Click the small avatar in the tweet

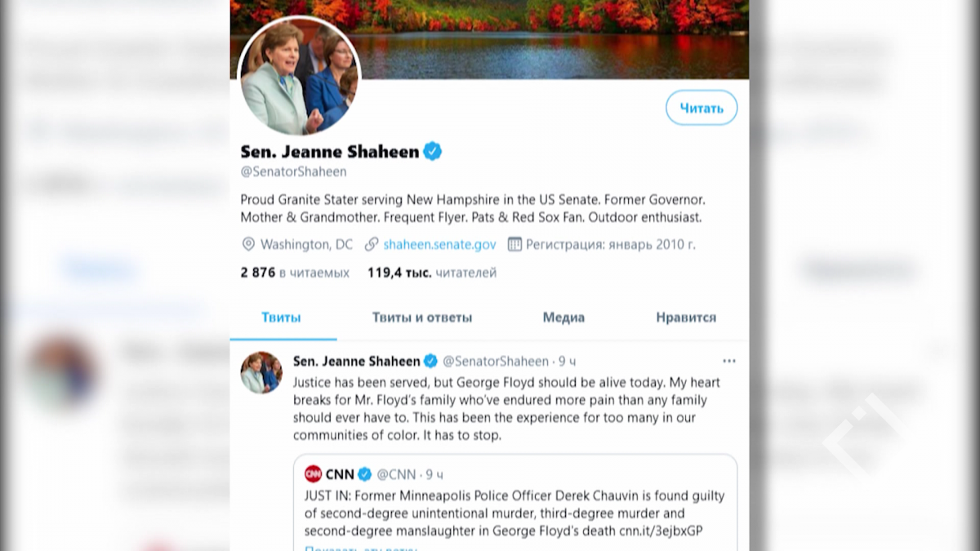pos(261,373)
